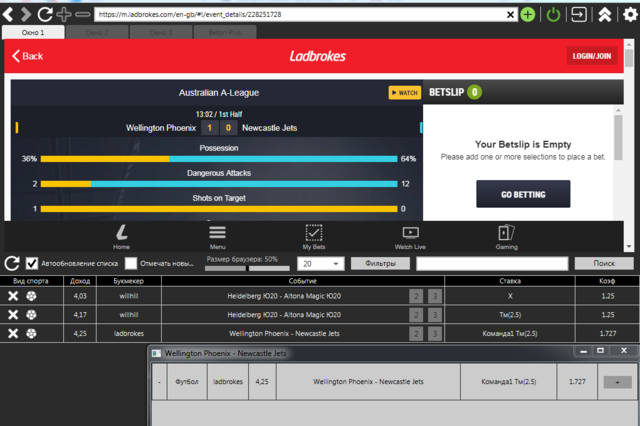Viewport: 640px width, 426px height.
Task: Click button 3 in willhill Тм(2.5) row
Action: coord(435,315)
